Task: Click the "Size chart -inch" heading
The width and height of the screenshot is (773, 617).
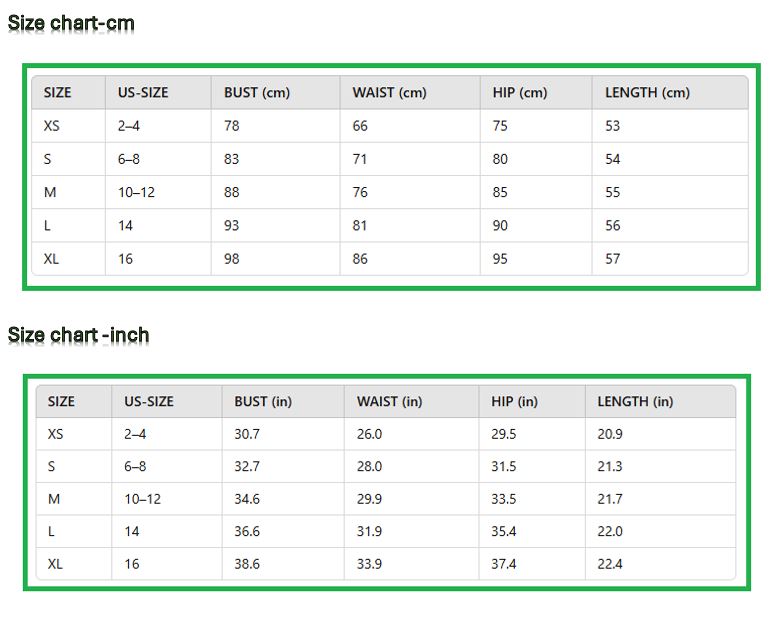Action: pos(79,335)
